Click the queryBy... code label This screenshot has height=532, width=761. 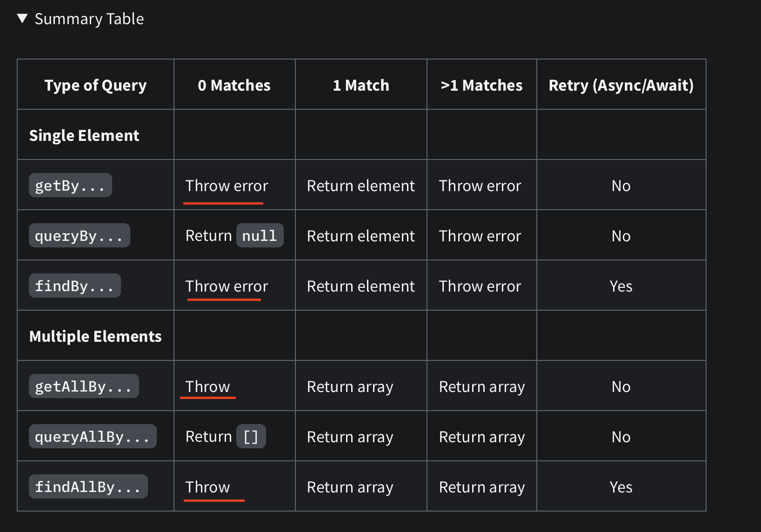point(80,235)
